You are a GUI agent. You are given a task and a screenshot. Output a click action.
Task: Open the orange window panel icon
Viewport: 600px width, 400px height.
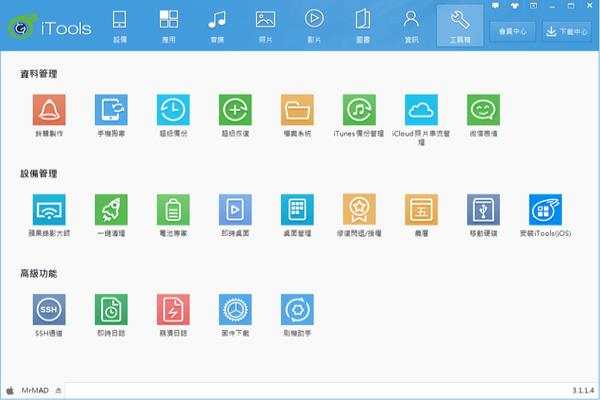(421, 210)
